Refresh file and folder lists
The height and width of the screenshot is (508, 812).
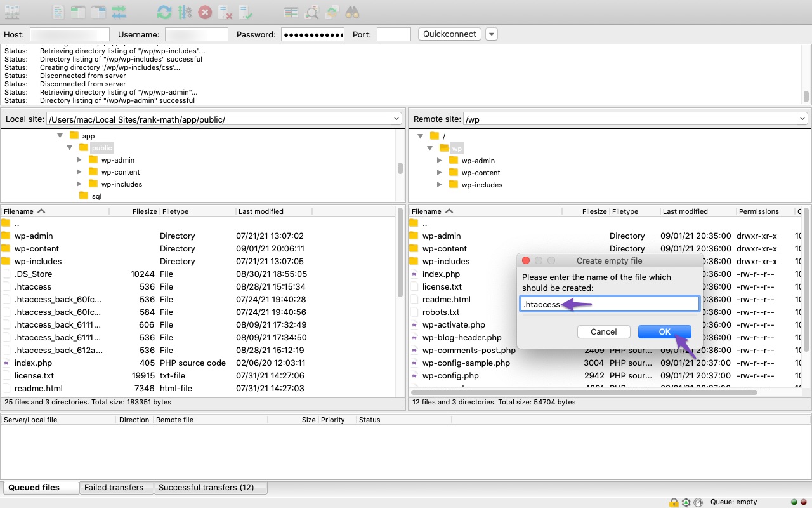click(x=164, y=12)
